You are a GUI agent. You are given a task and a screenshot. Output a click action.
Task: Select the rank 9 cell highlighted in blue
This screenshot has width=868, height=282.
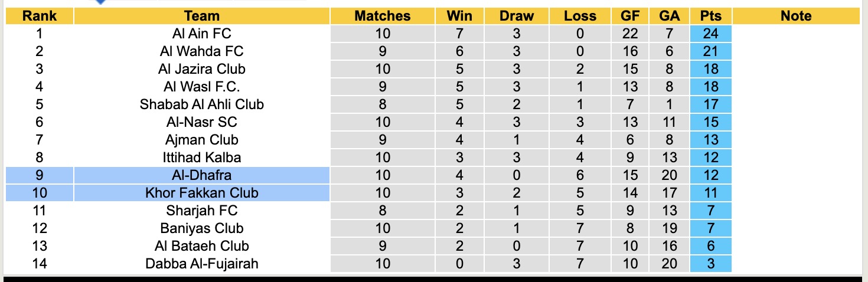tap(39, 175)
